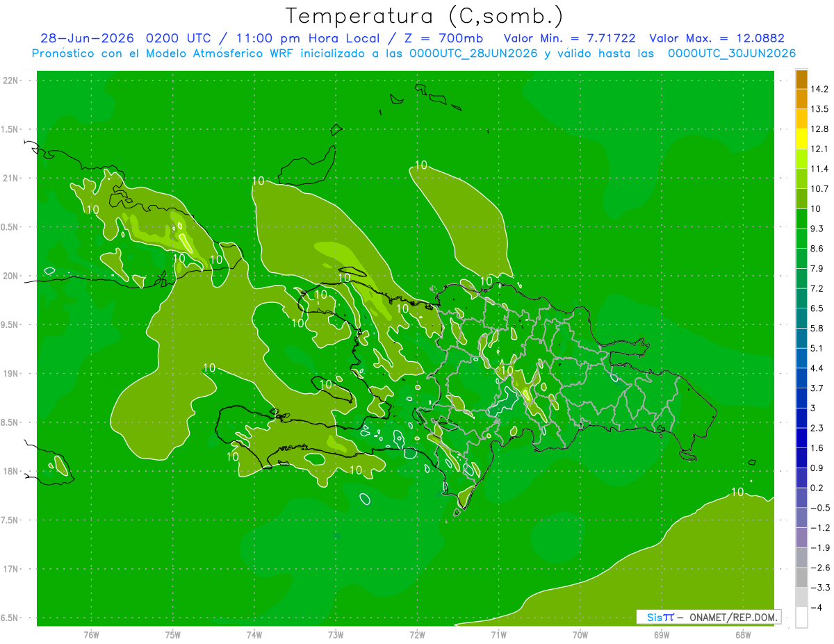
Task: Click the '7.2' value on the color scale
Action: (x=818, y=288)
